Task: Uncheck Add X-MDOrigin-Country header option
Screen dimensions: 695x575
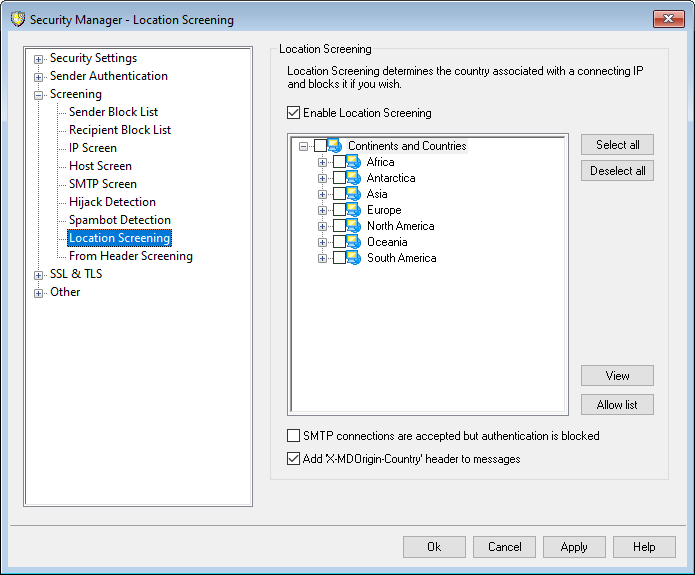Action: coord(293,459)
